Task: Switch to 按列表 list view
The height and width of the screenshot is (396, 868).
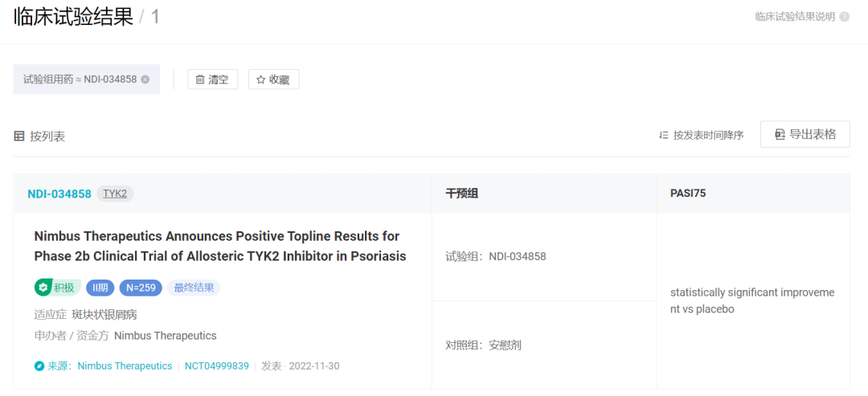Action: (40, 137)
